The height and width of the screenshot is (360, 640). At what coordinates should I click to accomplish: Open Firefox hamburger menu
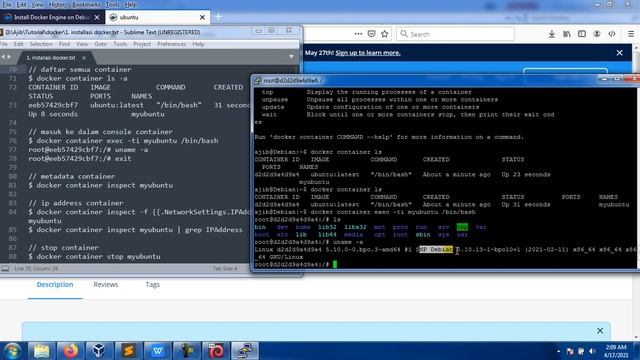(631, 34)
